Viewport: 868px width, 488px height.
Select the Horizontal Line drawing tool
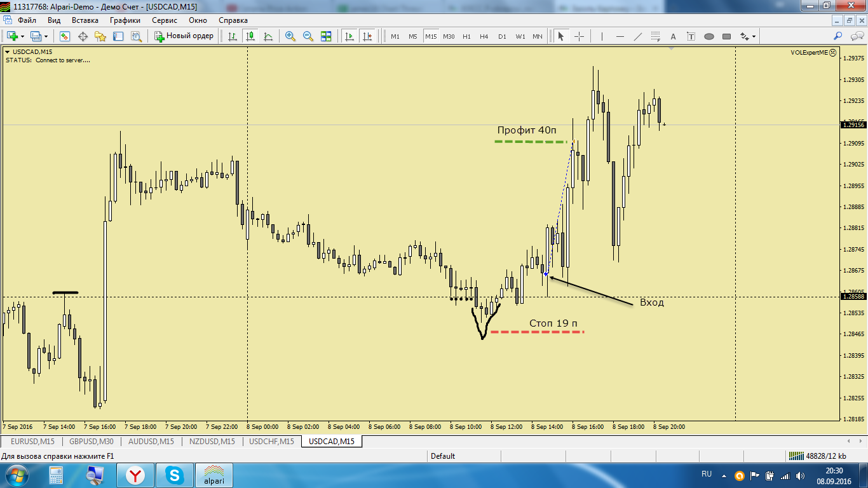620,36
